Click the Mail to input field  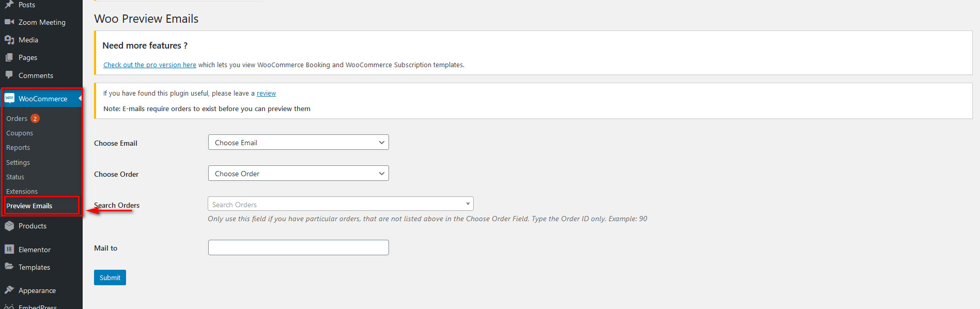click(299, 248)
